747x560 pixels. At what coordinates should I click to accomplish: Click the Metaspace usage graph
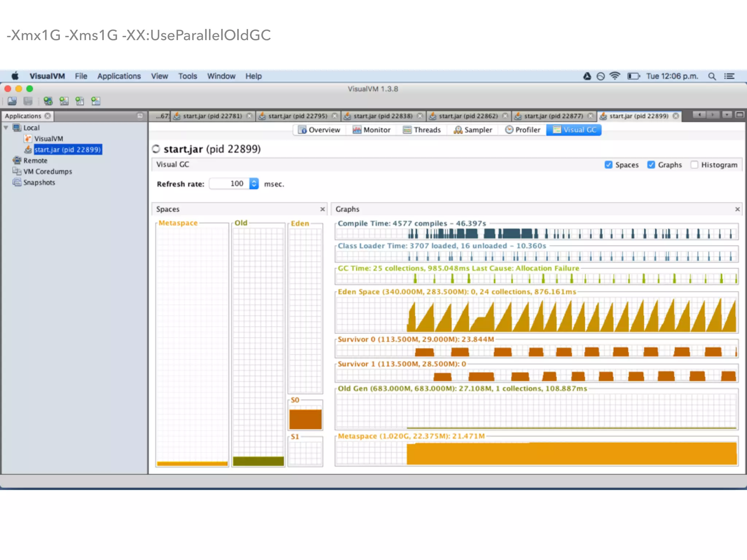537,452
